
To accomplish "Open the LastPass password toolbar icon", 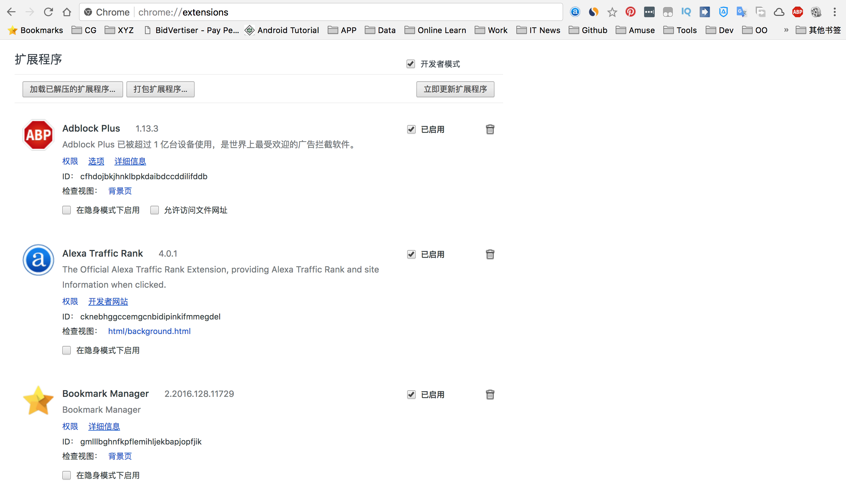I will (649, 12).
